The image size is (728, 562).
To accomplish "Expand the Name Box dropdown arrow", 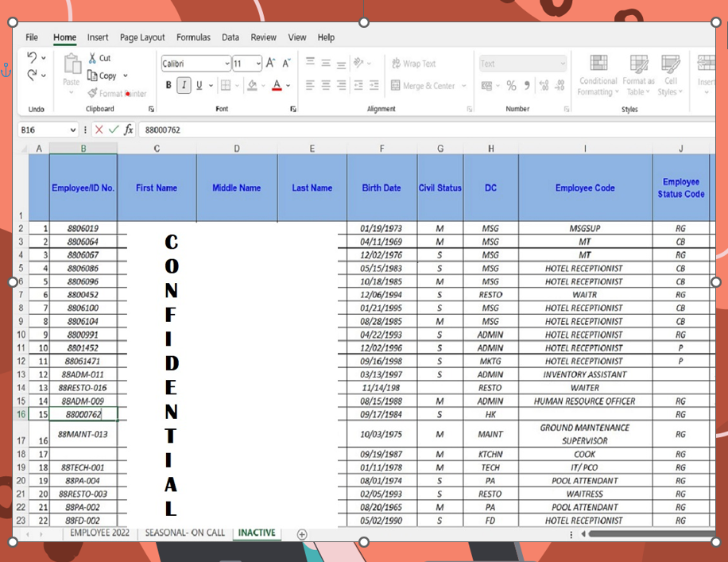I will point(72,130).
